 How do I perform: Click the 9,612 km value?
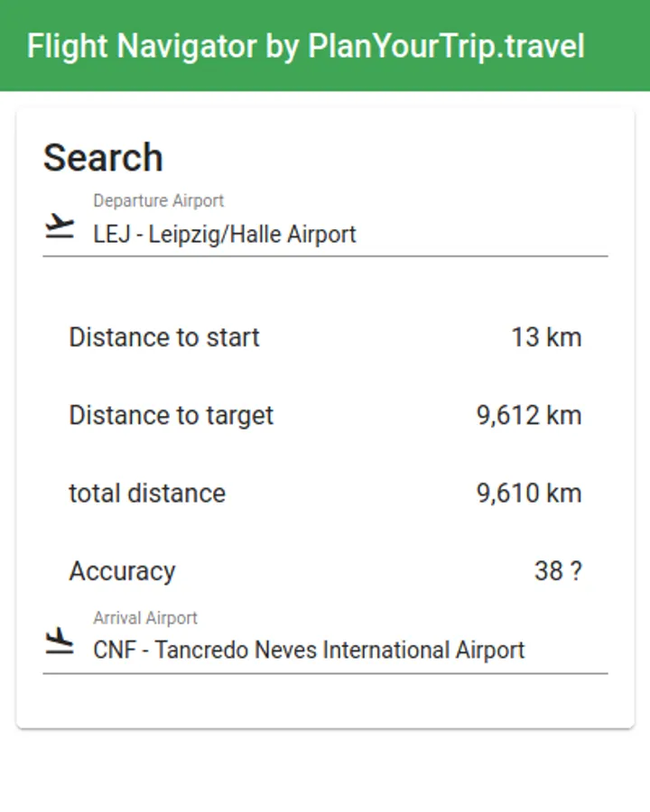[529, 416]
